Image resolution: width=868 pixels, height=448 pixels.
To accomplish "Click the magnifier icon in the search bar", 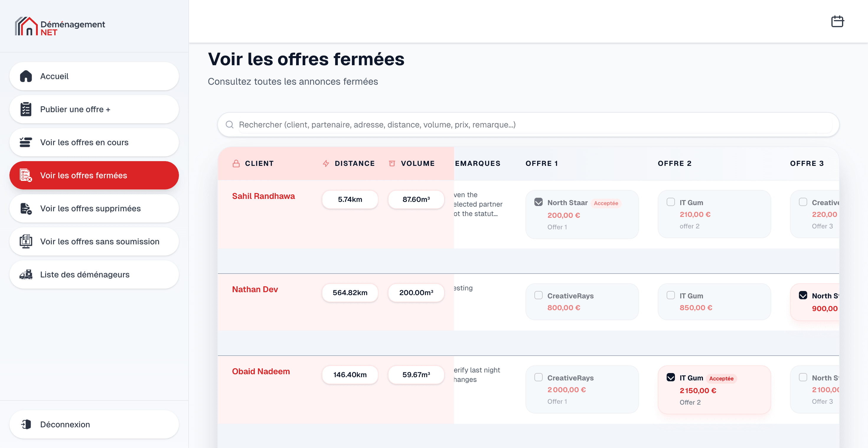I will [230, 124].
